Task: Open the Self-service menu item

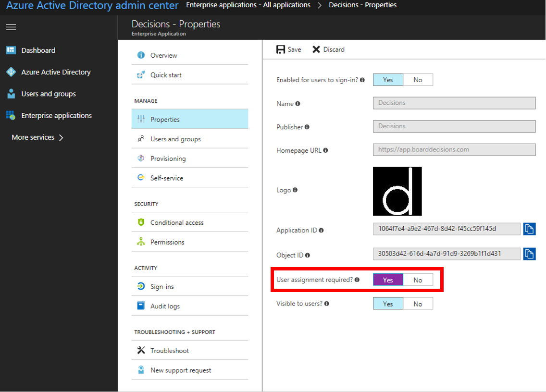Action: (x=190, y=178)
